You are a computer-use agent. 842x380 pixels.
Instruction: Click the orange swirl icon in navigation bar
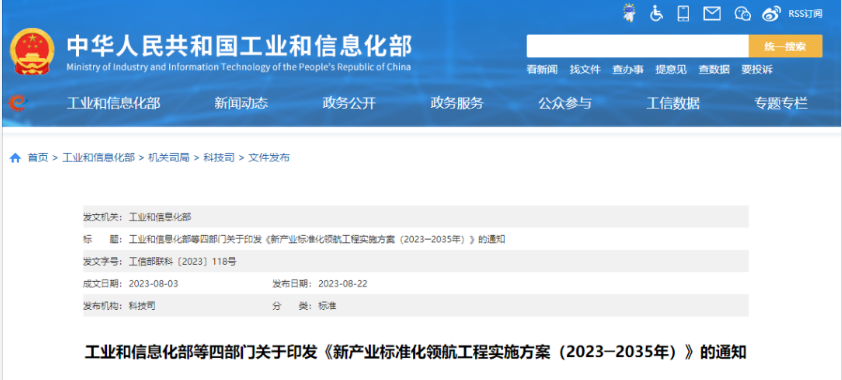(x=17, y=103)
